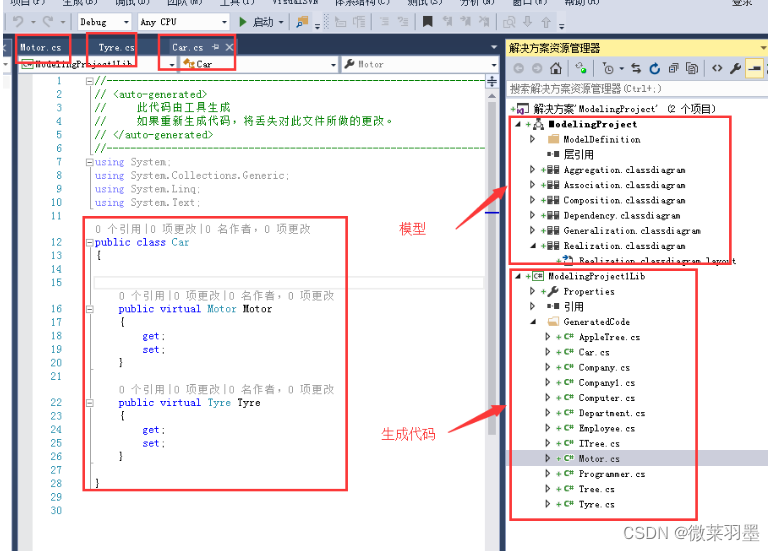Screen dimensions: 775x551
Task: Open the Solution Explorer title bar dropdown arrow
Action: pyautogui.click(x=763, y=47)
